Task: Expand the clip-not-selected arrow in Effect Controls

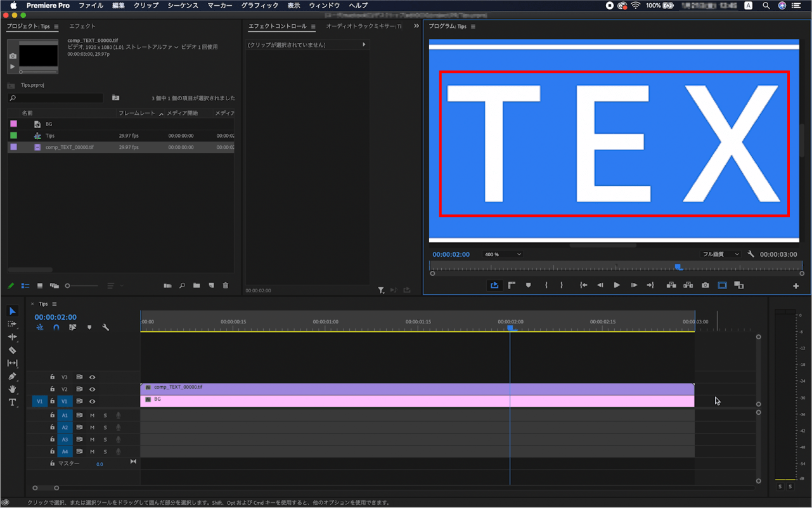Action: pyautogui.click(x=364, y=45)
